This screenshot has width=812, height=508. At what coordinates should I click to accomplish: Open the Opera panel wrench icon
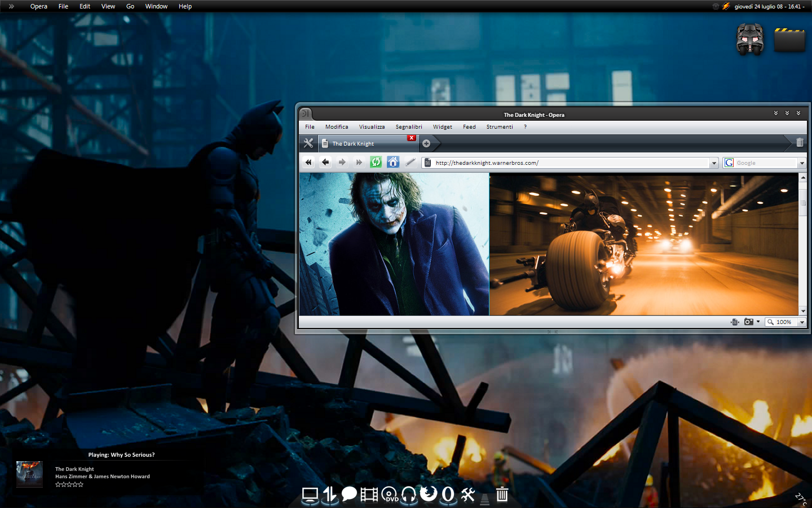[x=308, y=143]
